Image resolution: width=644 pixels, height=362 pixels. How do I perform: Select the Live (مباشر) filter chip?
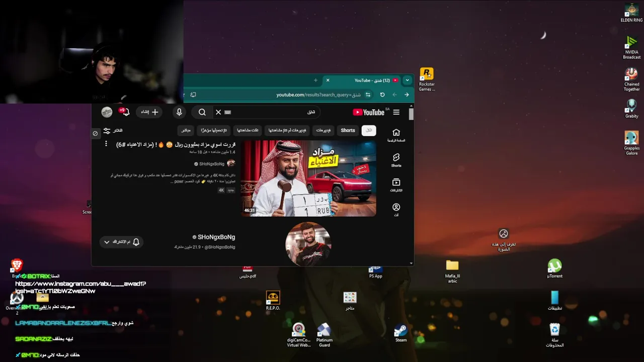pyautogui.click(x=186, y=130)
